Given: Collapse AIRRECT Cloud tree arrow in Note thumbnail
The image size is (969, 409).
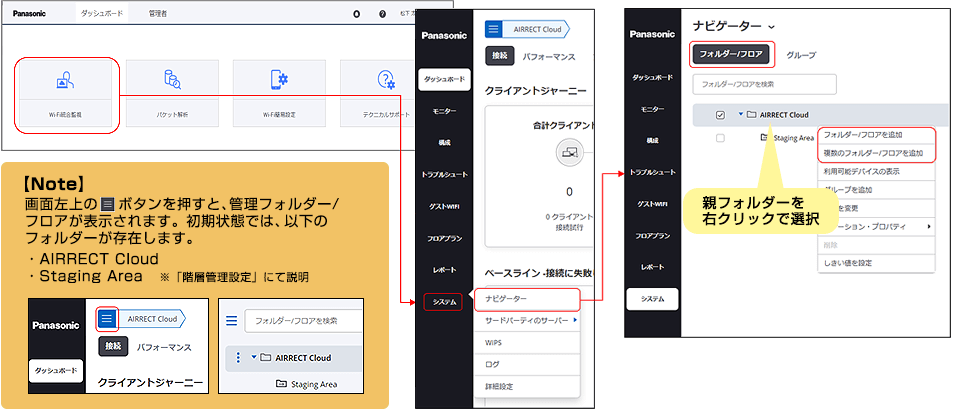Looking at the screenshot, I should coord(253,357).
